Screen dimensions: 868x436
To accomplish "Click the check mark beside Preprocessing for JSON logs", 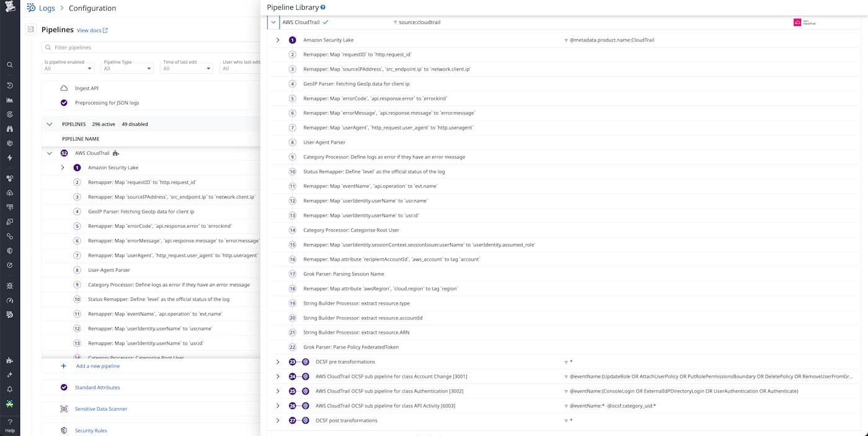I will coord(64,103).
